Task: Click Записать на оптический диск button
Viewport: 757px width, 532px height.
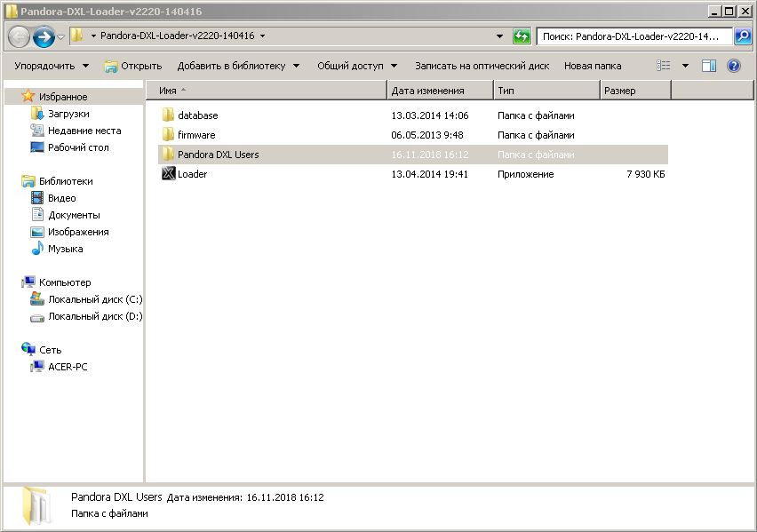Action: (x=482, y=66)
